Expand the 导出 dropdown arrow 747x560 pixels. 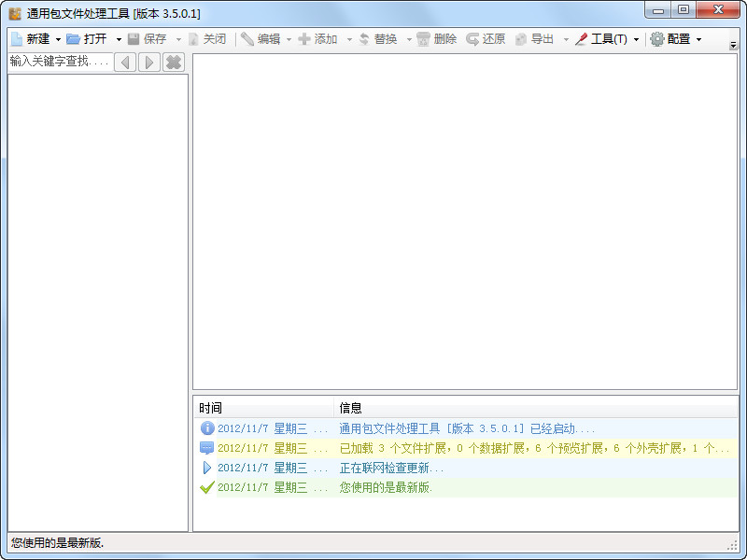coord(566,39)
